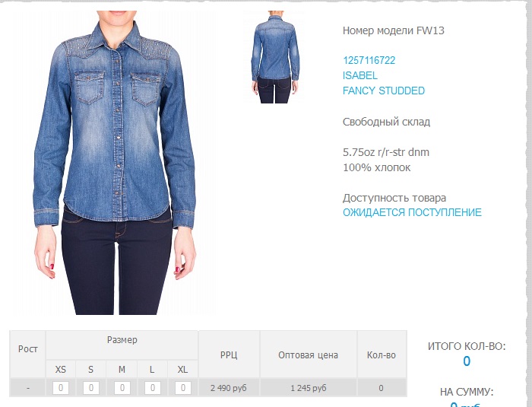The width and height of the screenshot is (532, 407).
Task: Focus the XL quantity input field
Action: [183, 388]
